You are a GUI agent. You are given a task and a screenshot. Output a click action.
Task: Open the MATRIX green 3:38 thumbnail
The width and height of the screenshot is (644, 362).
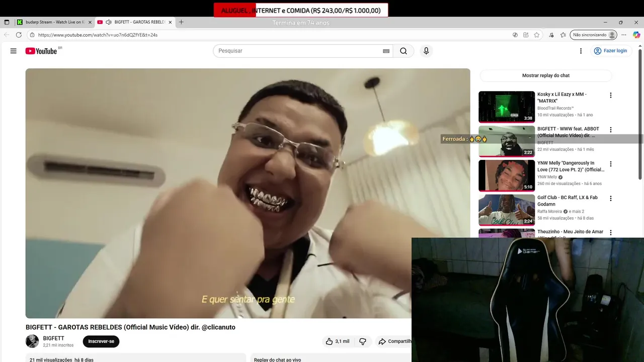pos(507,107)
